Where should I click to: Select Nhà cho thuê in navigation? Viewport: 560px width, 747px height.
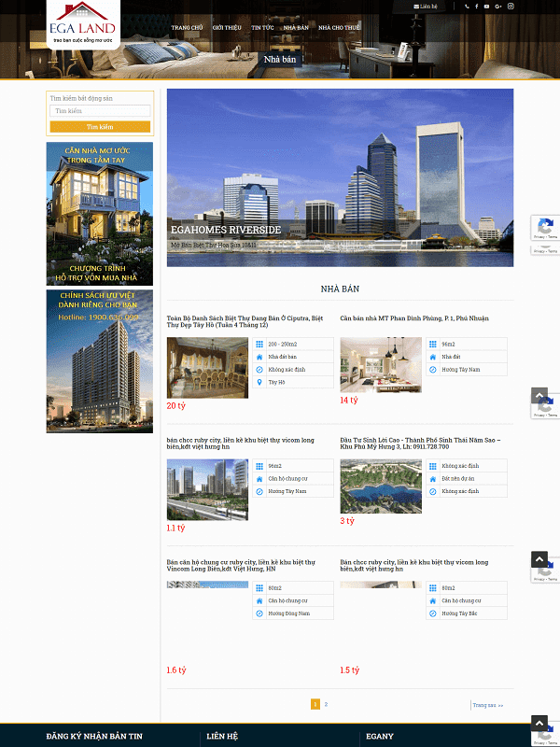pos(339,28)
